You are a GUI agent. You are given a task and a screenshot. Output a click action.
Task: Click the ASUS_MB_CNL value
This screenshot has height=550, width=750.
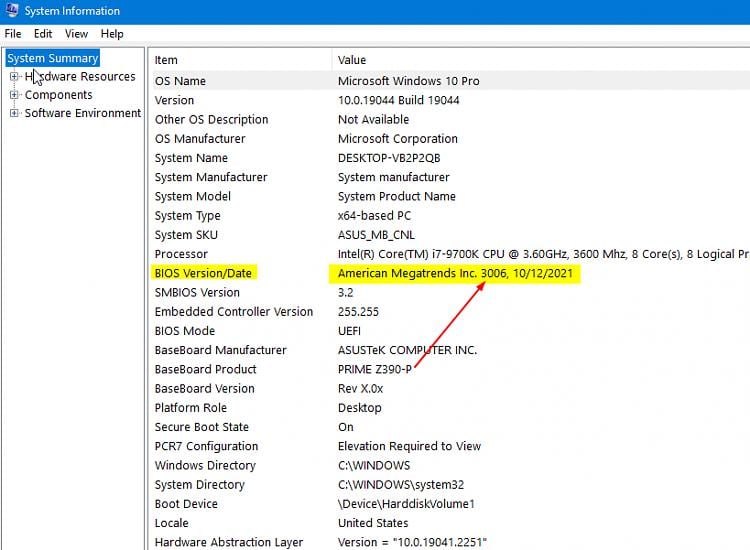point(376,235)
